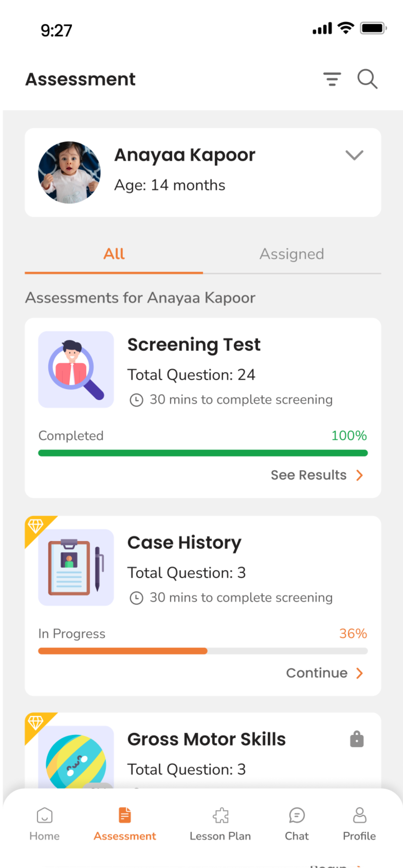Tap Anayaa Kapoor's profile photo
The image size is (403, 868).
pyautogui.click(x=70, y=173)
